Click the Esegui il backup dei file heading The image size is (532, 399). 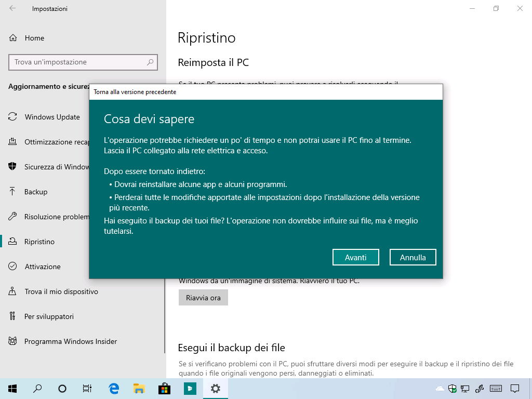pyautogui.click(x=231, y=348)
